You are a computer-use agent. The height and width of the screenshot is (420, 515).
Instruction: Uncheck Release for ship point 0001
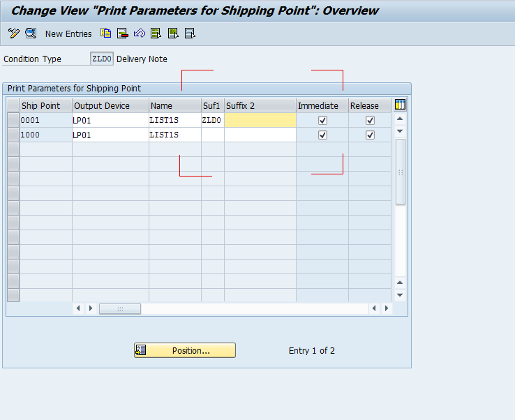point(370,121)
